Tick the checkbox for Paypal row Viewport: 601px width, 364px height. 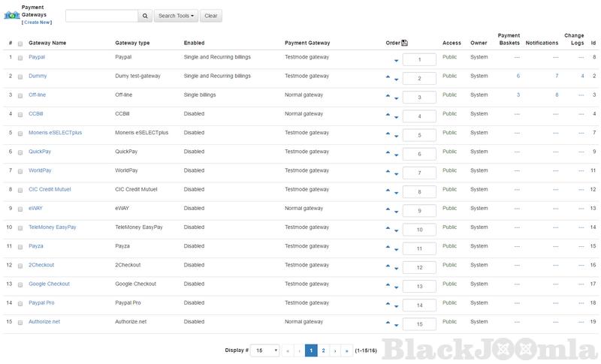[20, 57]
